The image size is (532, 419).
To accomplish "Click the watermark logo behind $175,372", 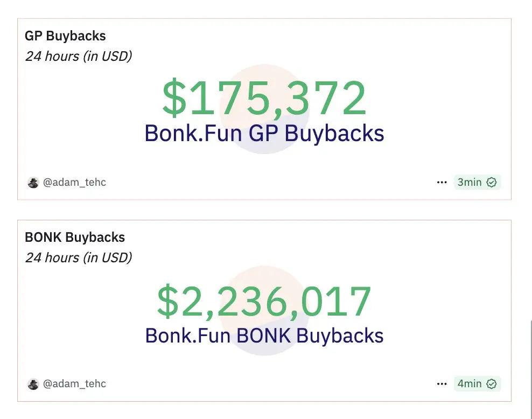I will pos(264,109).
